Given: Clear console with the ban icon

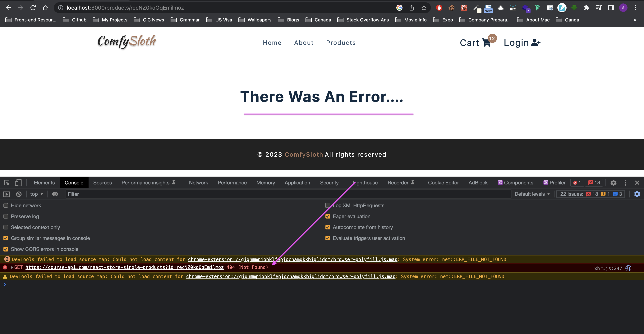Looking at the screenshot, I should point(19,194).
